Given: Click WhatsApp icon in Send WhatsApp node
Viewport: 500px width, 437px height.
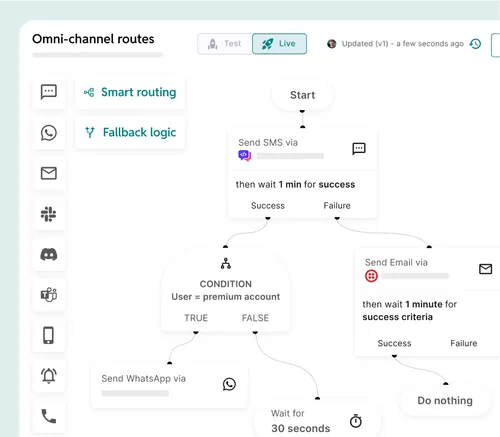Looking at the screenshot, I should click(x=229, y=384).
